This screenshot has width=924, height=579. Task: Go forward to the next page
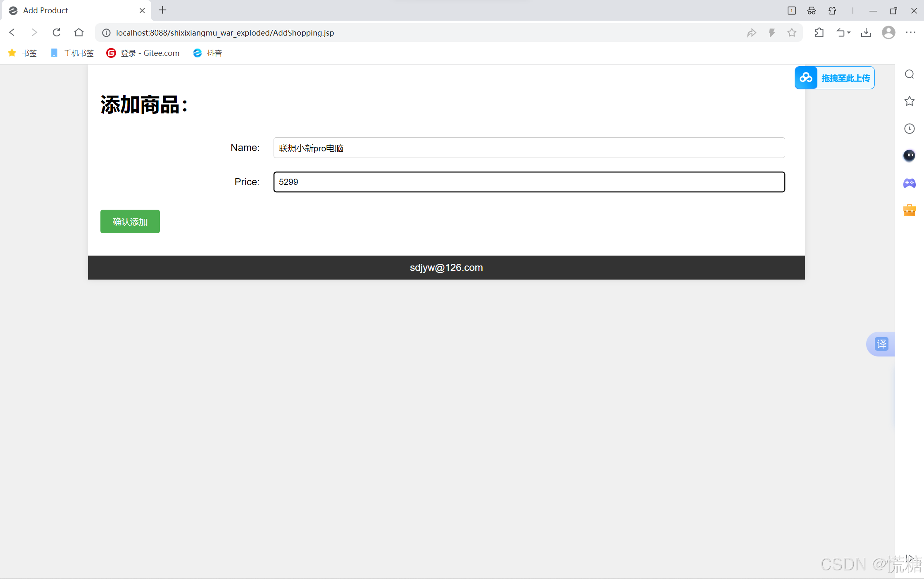(x=34, y=32)
